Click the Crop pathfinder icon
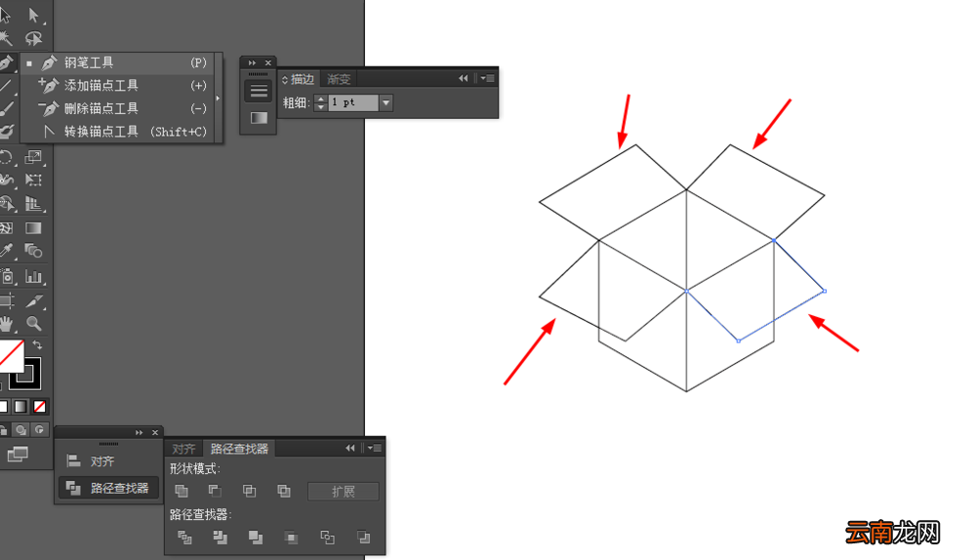Image resolution: width=976 pixels, height=560 pixels. coord(291,537)
